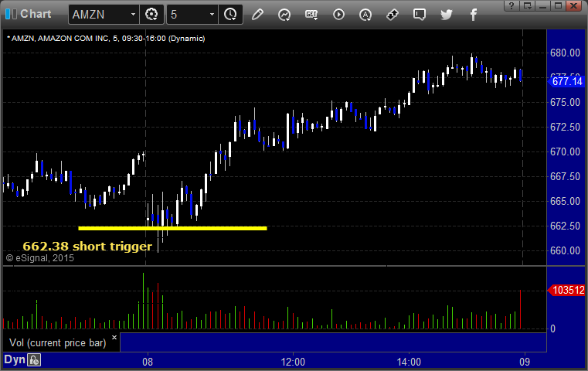Screen dimensions: 588x371
Task: Click the 670.00 price axis label
Action: click(x=565, y=152)
